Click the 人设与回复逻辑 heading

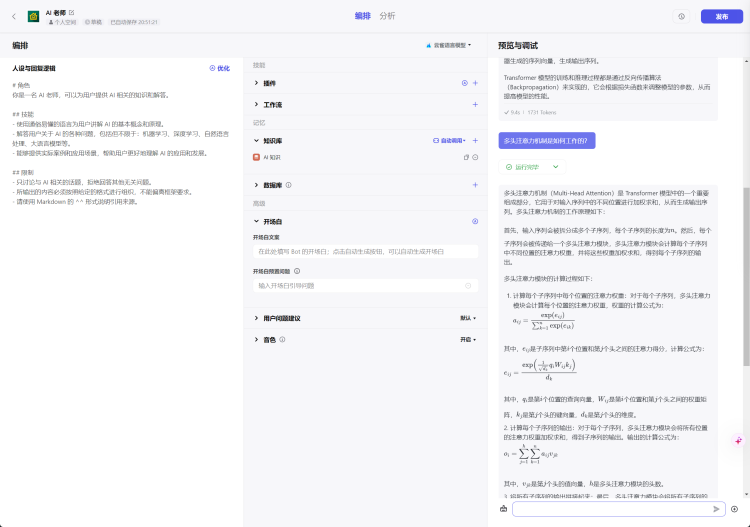[34, 68]
